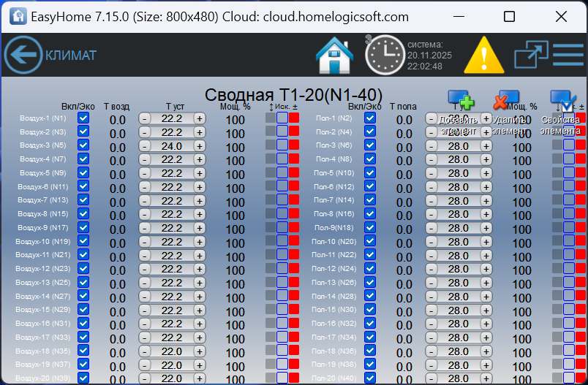Increase Пол-12 (N24) setpoint with plus
This screenshot has width=588, height=385.
coord(486,270)
